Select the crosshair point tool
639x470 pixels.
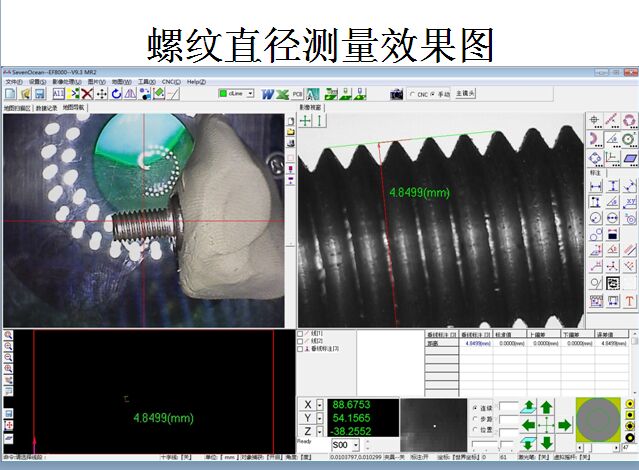point(595,120)
